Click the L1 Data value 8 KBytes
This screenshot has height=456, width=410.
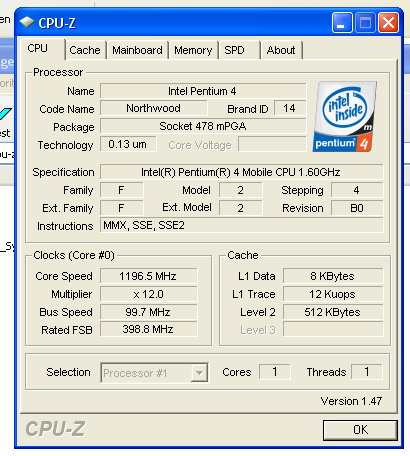(333, 276)
